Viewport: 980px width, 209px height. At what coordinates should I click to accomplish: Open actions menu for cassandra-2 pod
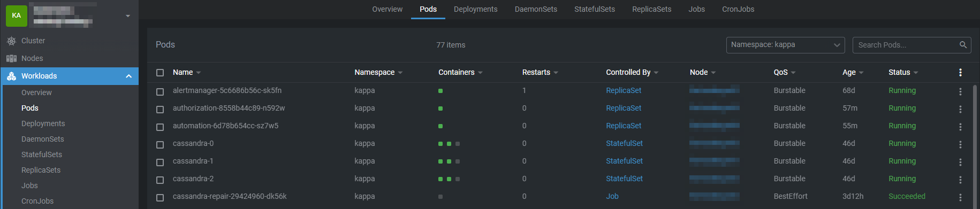[960, 180]
